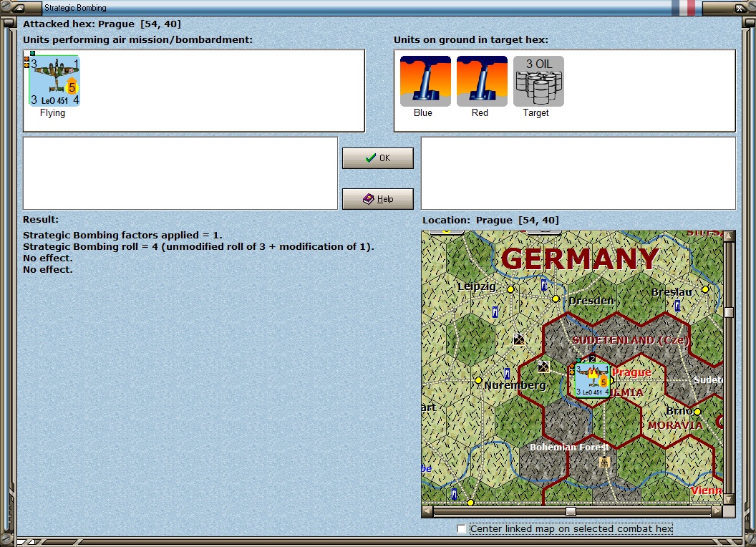This screenshot has width=756, height=547.
Task: Click the blue factory marker below Breslau
Action: [677, 305]
